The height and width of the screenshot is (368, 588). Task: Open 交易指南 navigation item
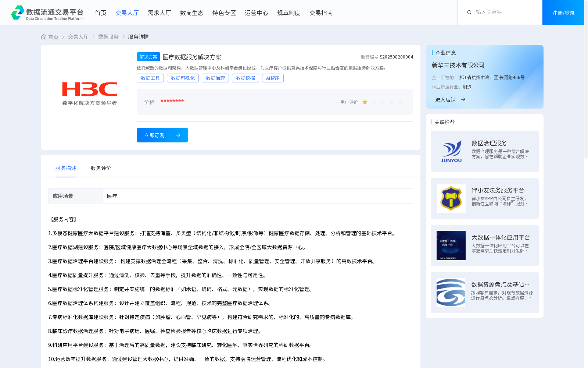coord(321,13)
